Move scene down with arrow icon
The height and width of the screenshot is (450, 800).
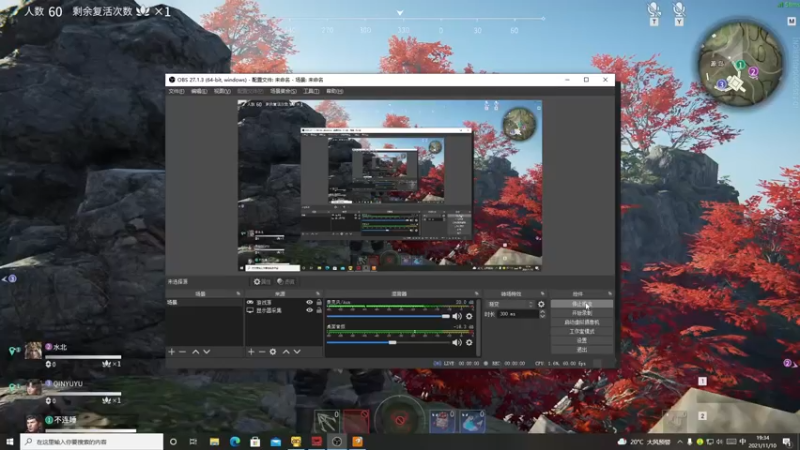tap(207, 352)
